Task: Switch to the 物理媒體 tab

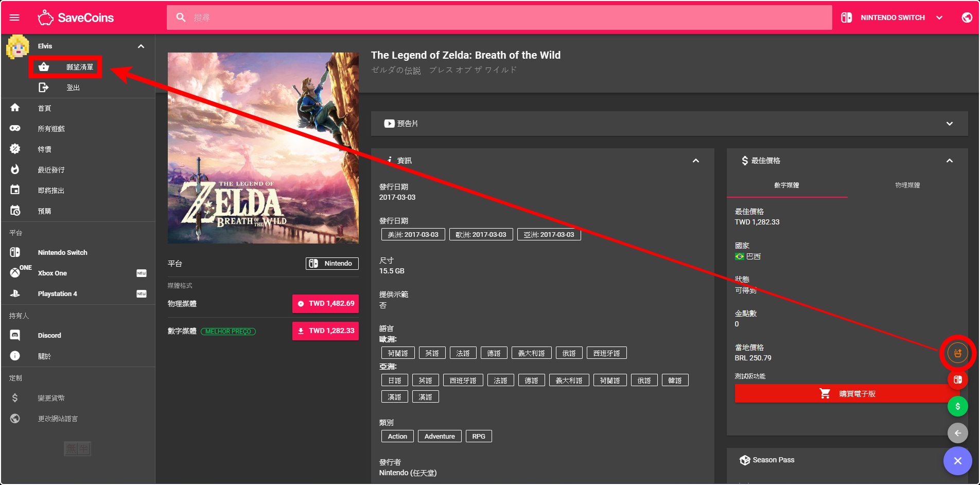Action: (907, 185)
